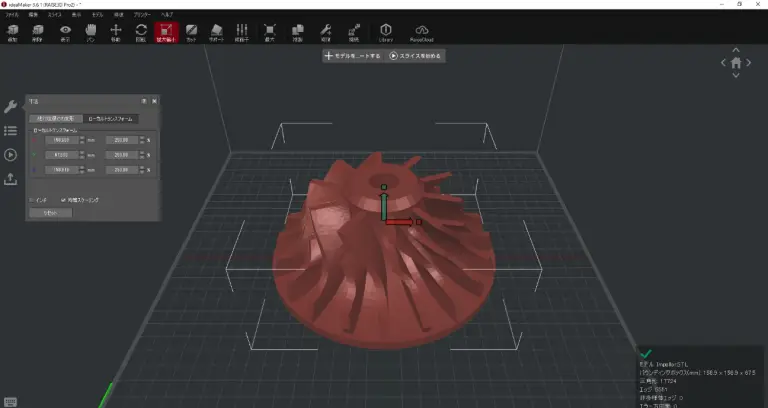
Task: Click the upload icon in left sidebar
Action: [x=10, y=179]
